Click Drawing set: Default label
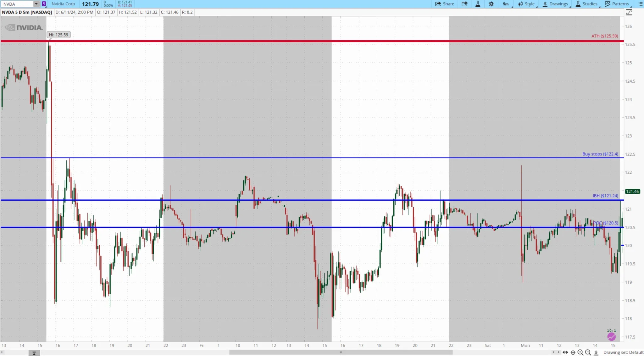 [623, 352]
